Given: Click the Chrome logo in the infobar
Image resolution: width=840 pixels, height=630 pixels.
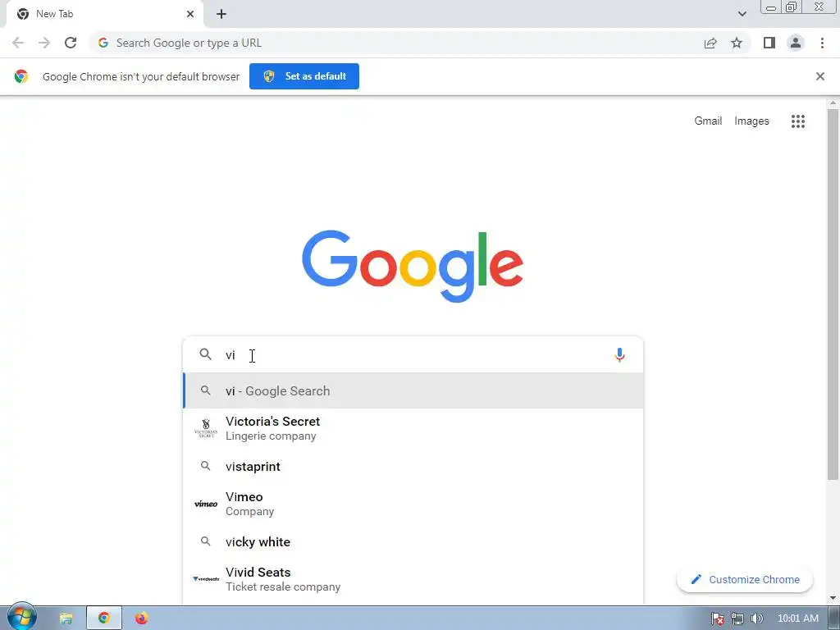Looking at the screenshot, I should (21, 76).
